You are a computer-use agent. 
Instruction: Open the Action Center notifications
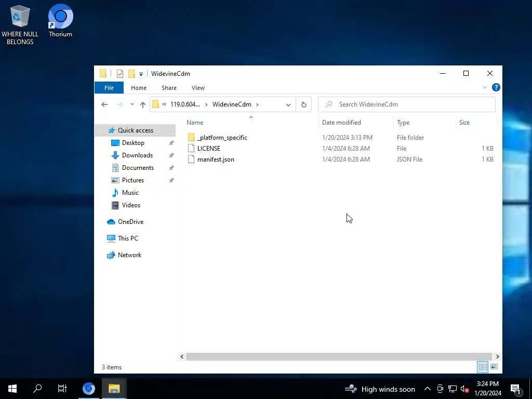point(516,389)
